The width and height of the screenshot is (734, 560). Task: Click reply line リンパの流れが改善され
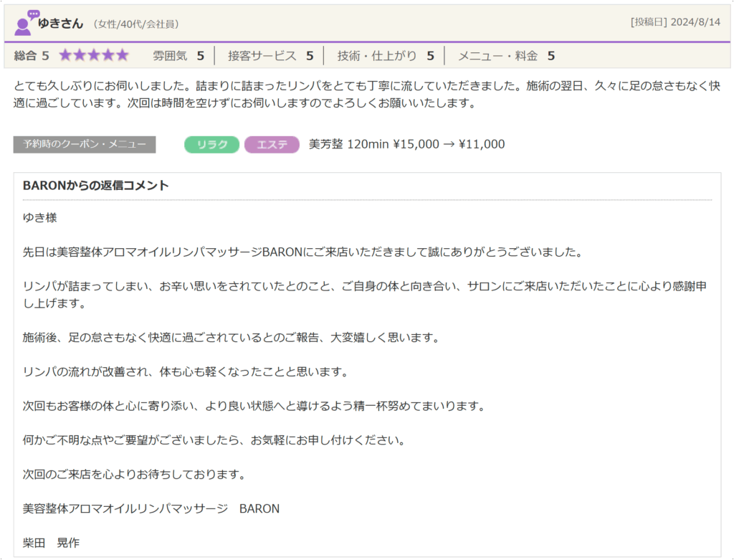(186, 371)
